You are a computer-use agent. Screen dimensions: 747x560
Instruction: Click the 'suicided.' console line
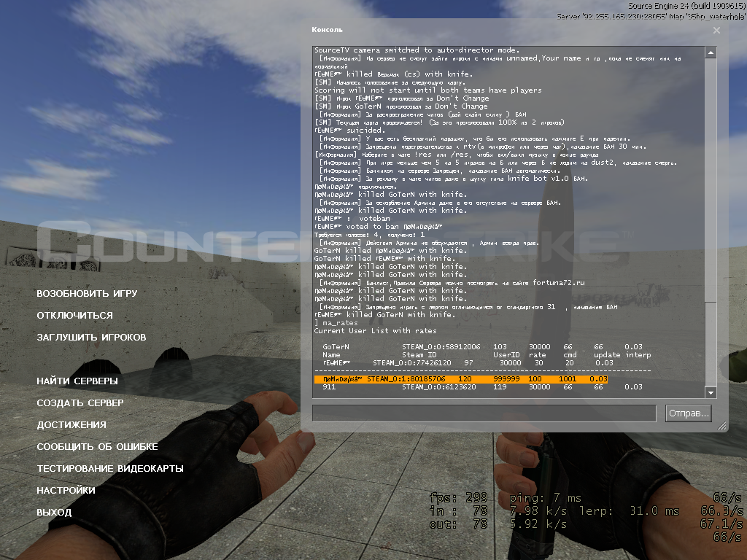[x=349, y=130]
